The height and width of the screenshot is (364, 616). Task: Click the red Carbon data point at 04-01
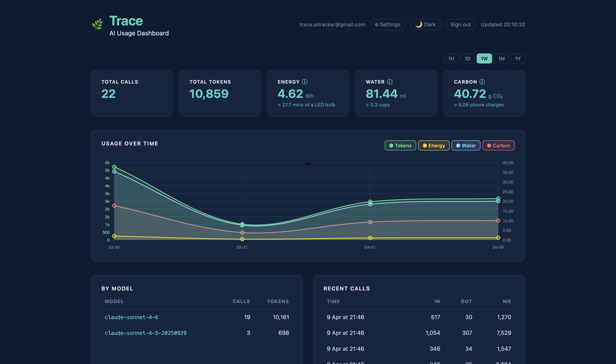[370, 222]
